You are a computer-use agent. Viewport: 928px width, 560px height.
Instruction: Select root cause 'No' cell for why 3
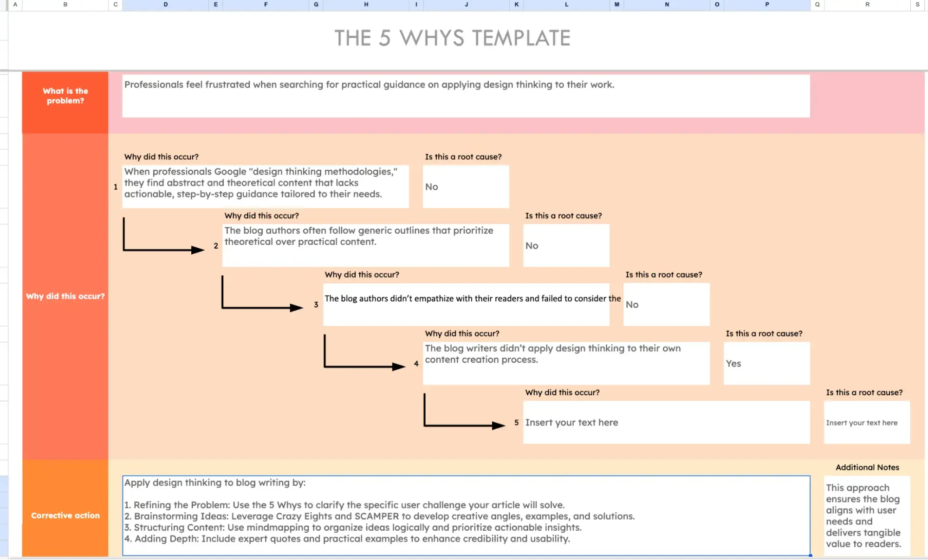[667, 304]
